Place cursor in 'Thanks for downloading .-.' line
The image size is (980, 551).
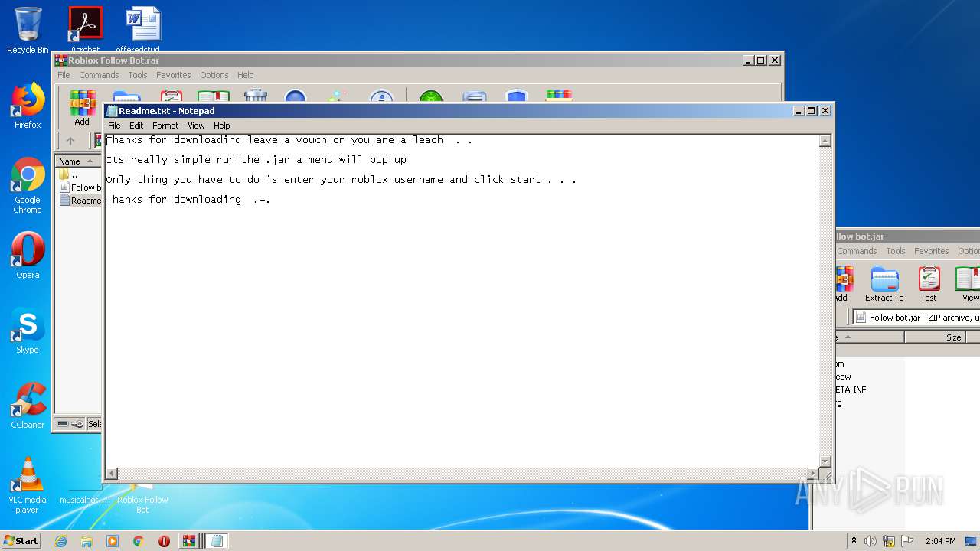(x=188, y=200)
